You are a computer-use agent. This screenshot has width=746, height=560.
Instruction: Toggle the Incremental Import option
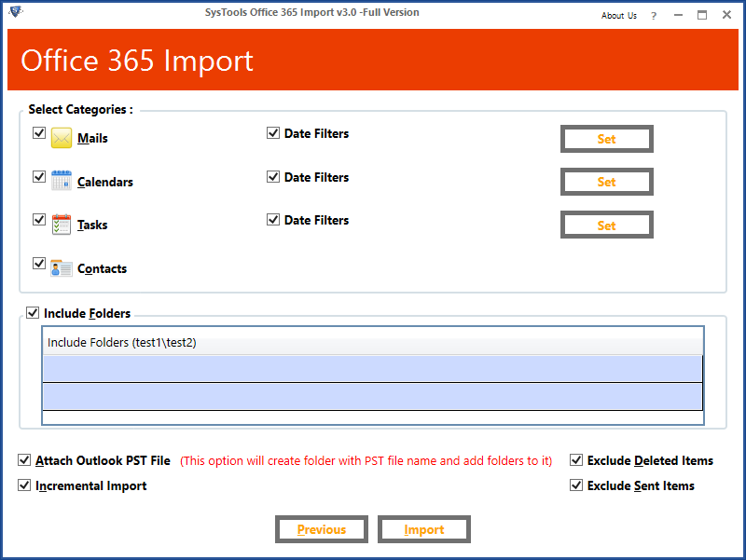click(x=23, y=485)
